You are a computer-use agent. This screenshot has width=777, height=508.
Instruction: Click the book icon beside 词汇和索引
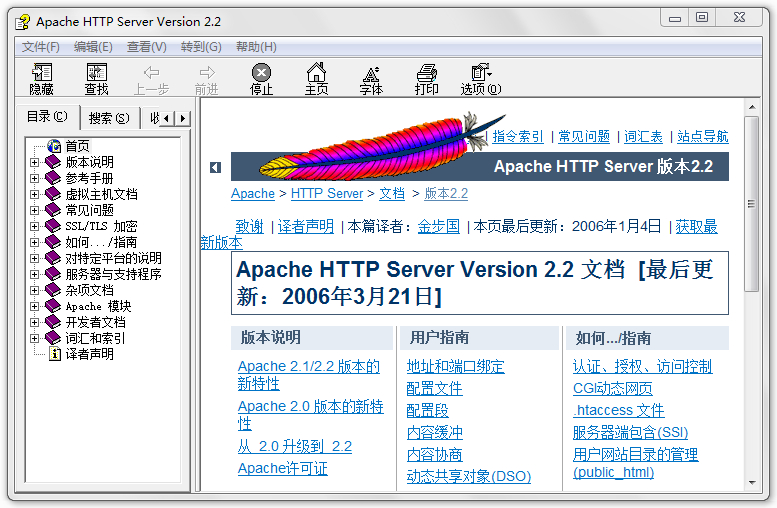[53, 338]
